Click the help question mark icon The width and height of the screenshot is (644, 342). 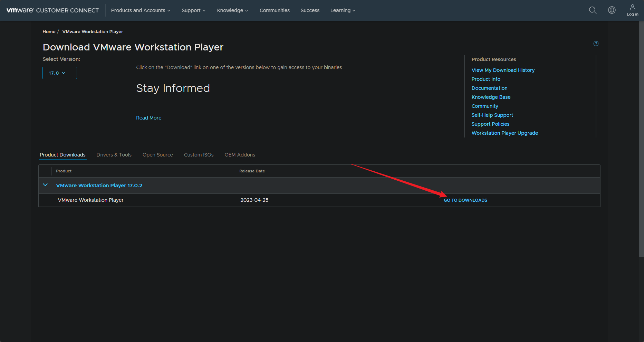(x=596, y=44)
